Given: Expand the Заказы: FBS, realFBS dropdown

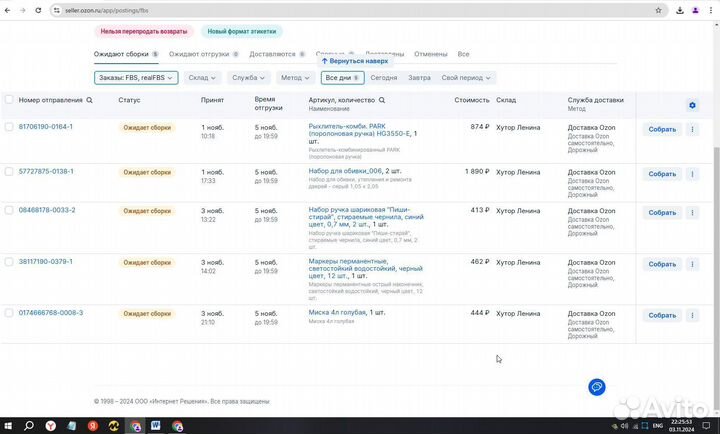Looking at the screenshot, I should point(137,77).
